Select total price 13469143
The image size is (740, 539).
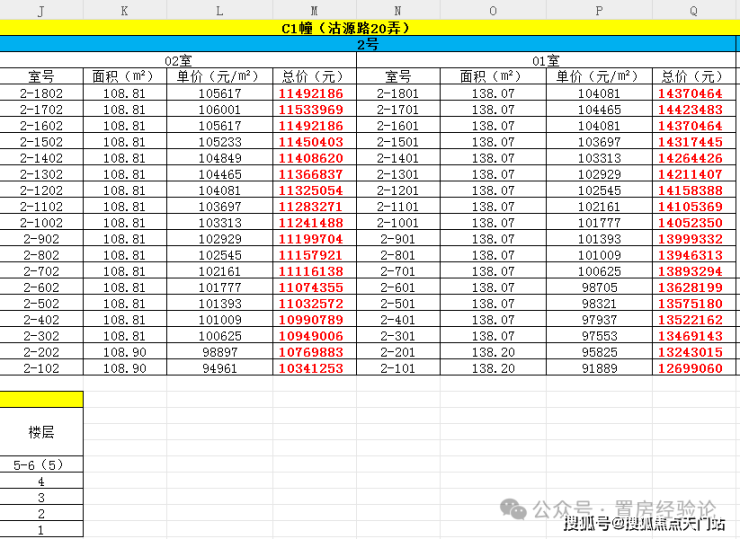[694, 336]
